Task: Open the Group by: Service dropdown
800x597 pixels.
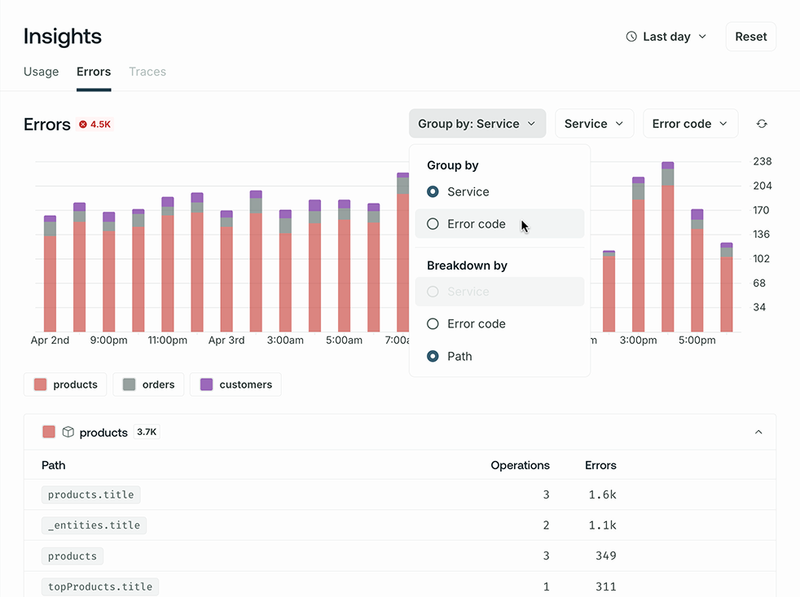Action: tap(477, 124)
